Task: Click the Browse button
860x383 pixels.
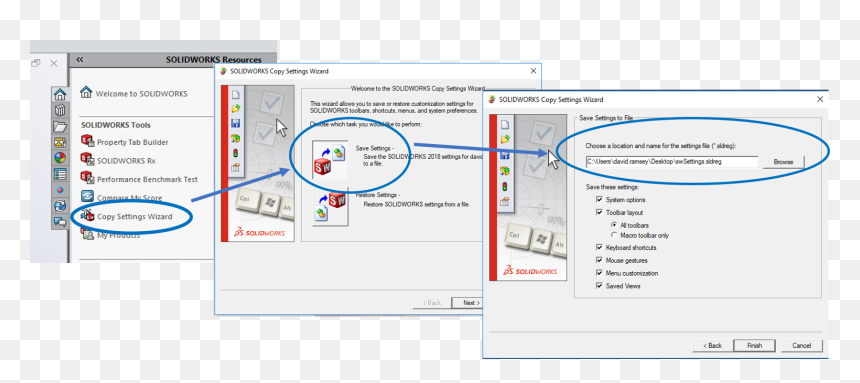Action: click(x=783, y=162)
